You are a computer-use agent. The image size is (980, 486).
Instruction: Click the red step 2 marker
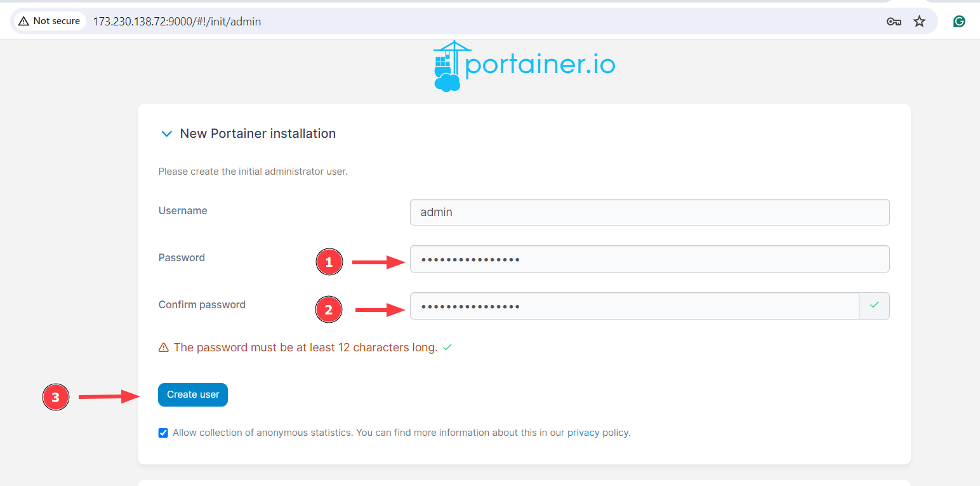329,309
